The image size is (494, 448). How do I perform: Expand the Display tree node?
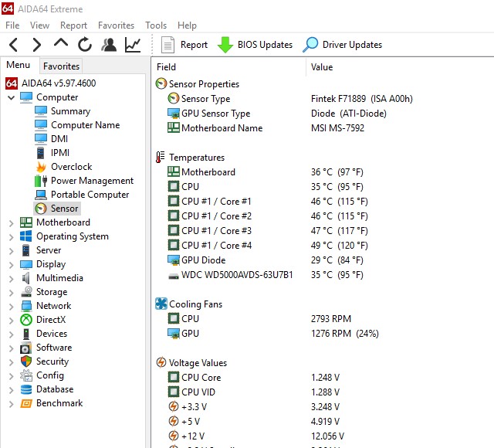(x=12, y=265)
